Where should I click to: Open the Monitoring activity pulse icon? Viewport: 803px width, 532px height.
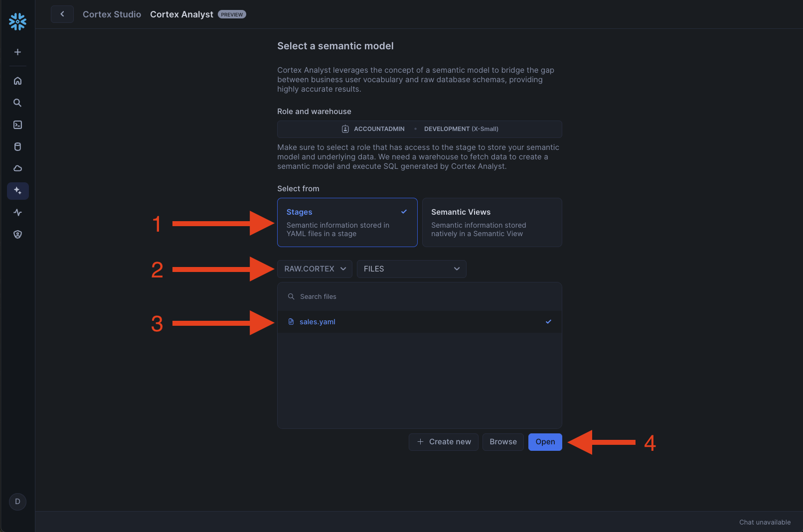click(x=17, y=213)
